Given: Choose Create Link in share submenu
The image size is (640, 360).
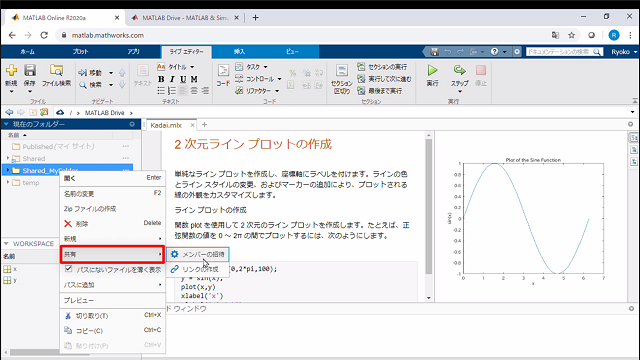Looking at the screenshot, I should (x=198, y=269).
